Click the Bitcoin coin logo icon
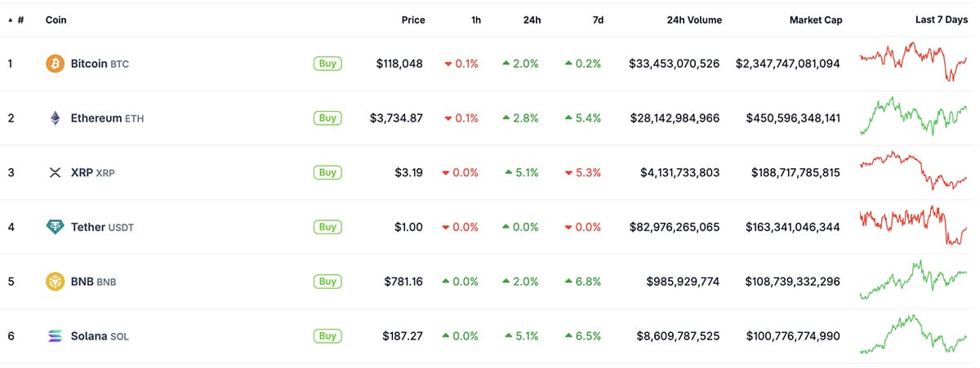Viewport: 980px width, 368px height. 55,63
